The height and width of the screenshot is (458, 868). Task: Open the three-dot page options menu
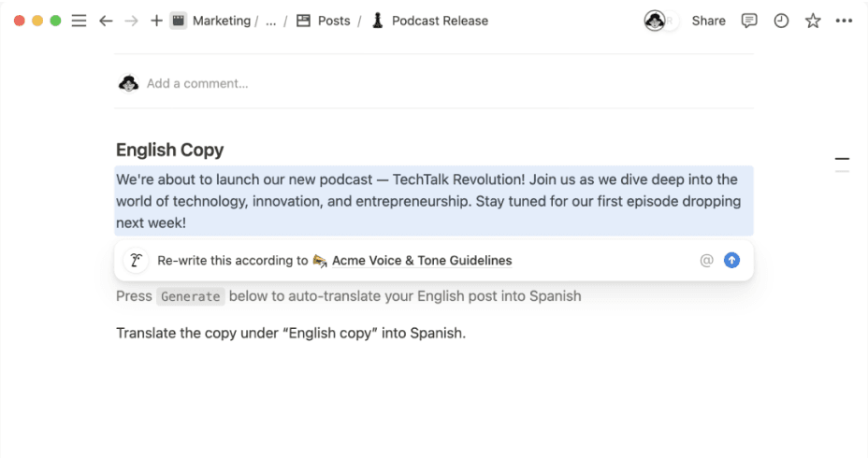point(845,21)
